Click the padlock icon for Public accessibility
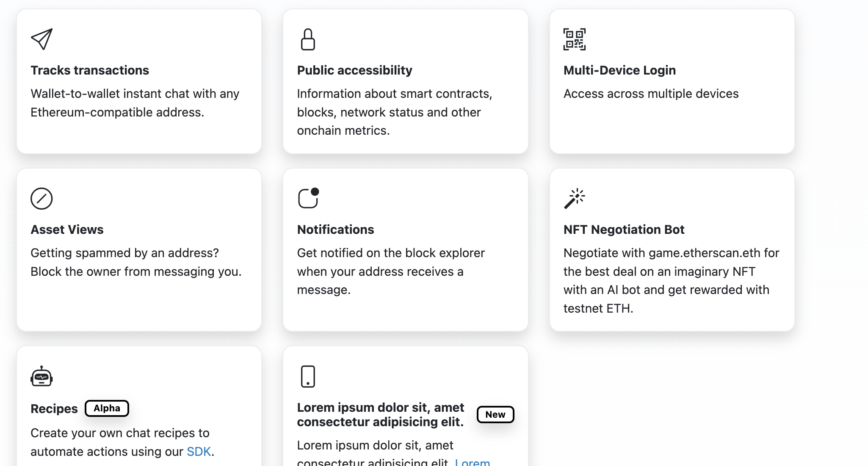This screenshot has height=466, width=868. [308, 39]
